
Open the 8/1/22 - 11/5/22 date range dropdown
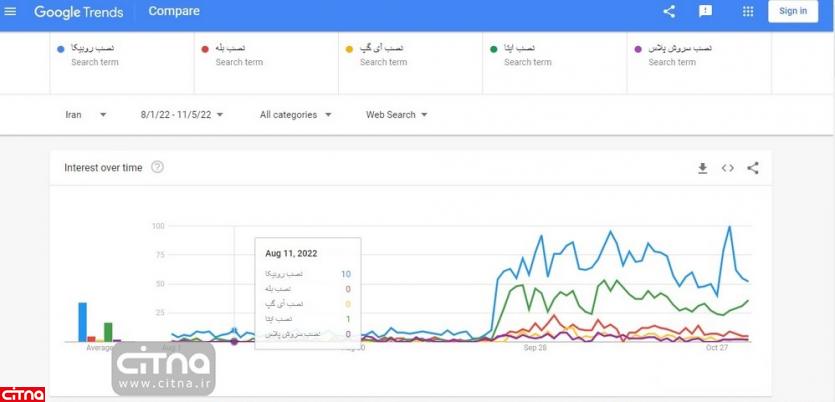click(x=182, y=115)
